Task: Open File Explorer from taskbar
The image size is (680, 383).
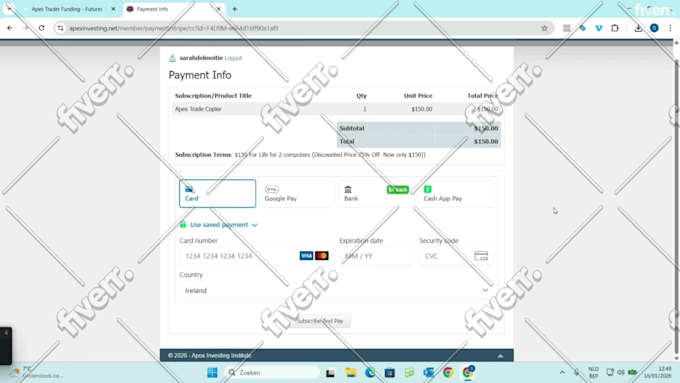Action: coord(351,372)
